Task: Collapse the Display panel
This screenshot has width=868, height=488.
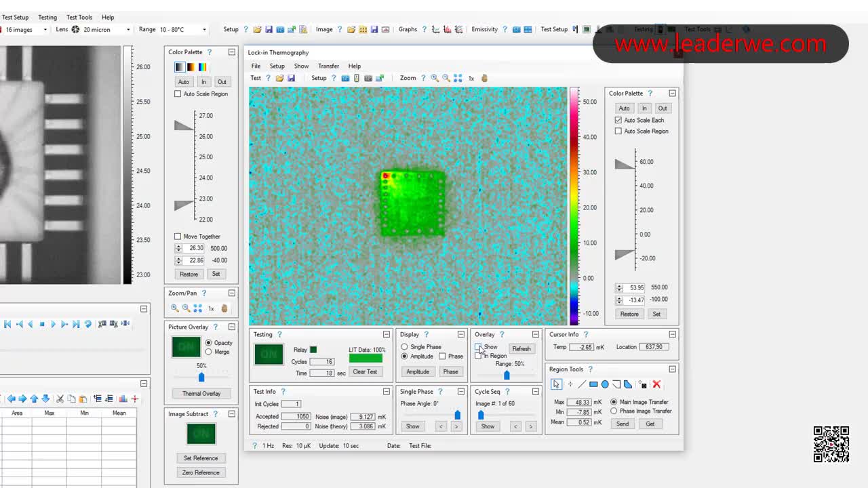Action: tap(461, 334)
